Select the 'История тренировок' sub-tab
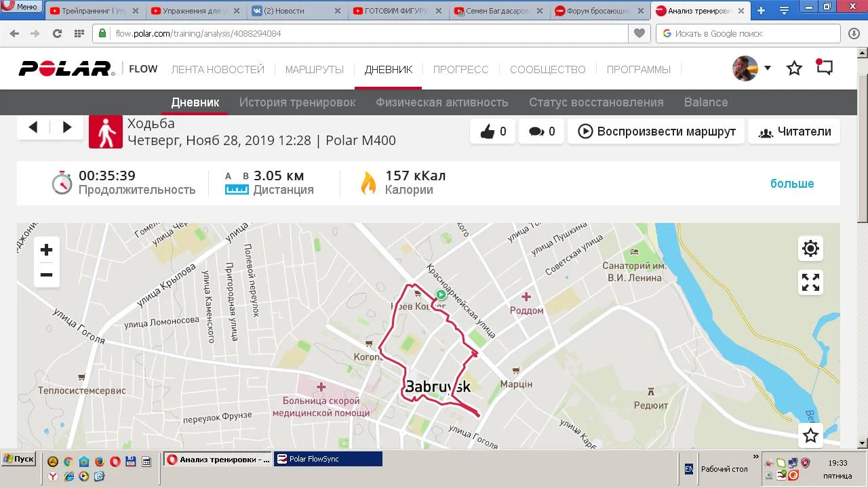 coord(297,102)
